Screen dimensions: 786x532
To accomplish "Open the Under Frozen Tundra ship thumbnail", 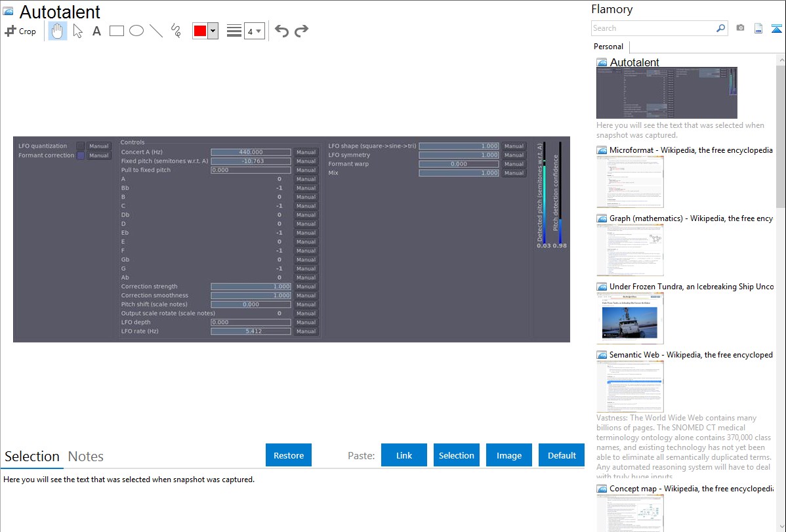I will pos(630,319).
